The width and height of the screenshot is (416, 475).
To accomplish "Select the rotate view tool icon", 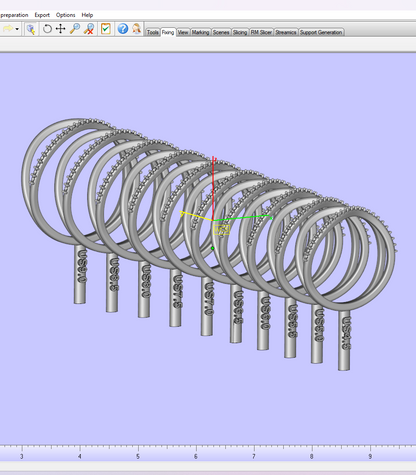I will pos(47,29).
